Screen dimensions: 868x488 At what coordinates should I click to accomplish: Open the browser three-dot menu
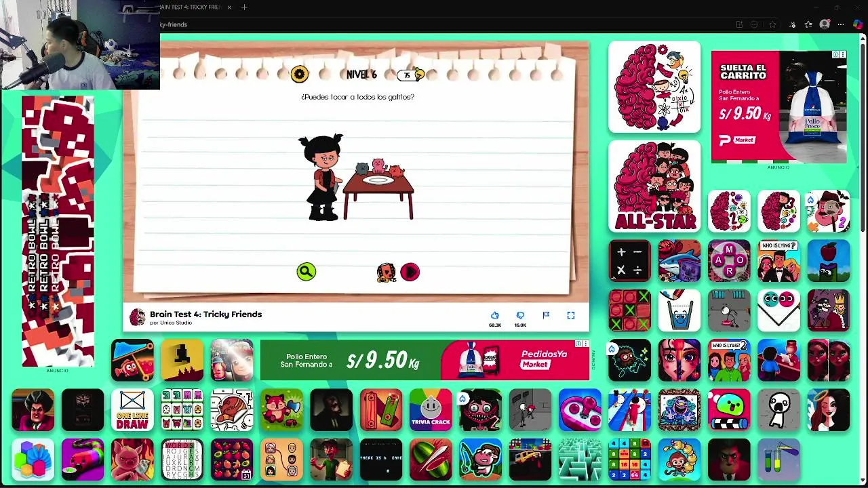841,24
